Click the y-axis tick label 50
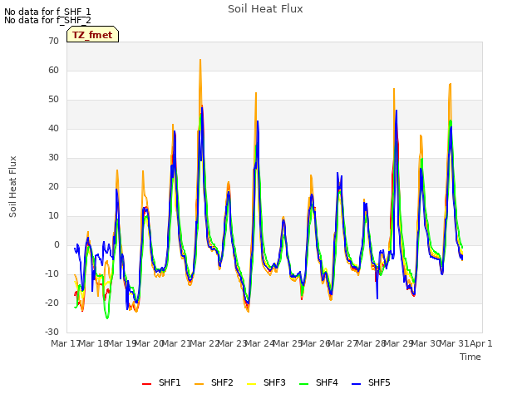 [53, 100]
